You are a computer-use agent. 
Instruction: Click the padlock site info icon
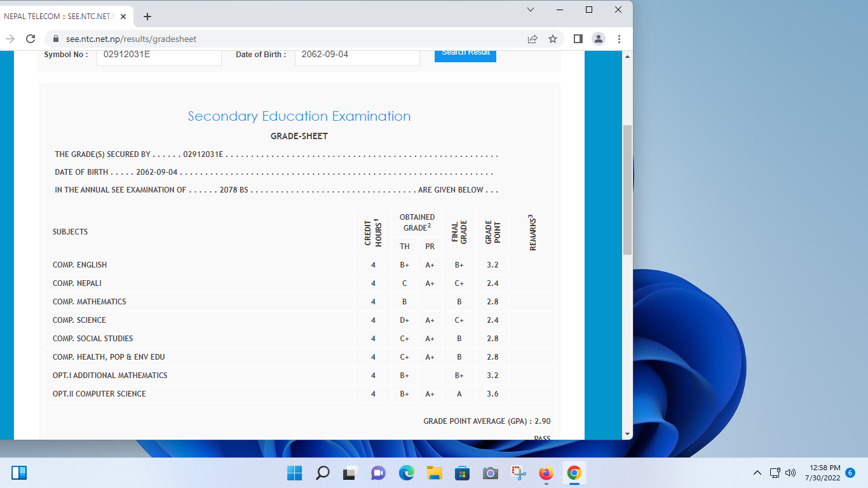[x=56, y=39]
